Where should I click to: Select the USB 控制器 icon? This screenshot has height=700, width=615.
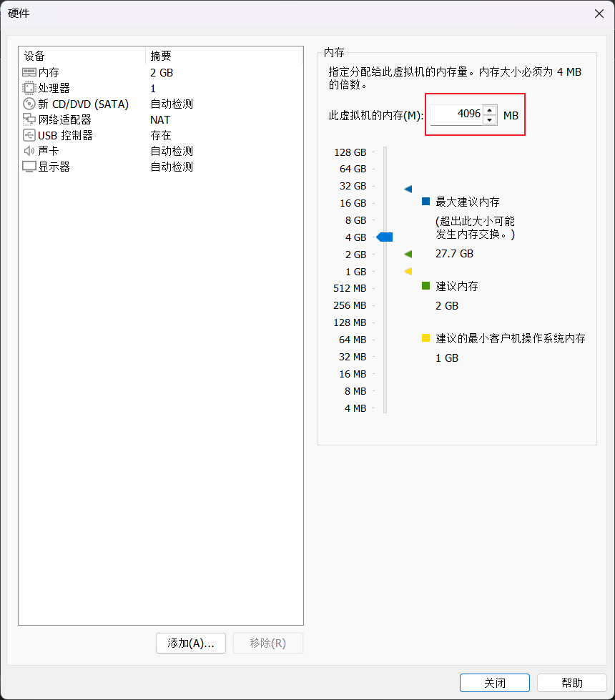click(x=29, y=135)
